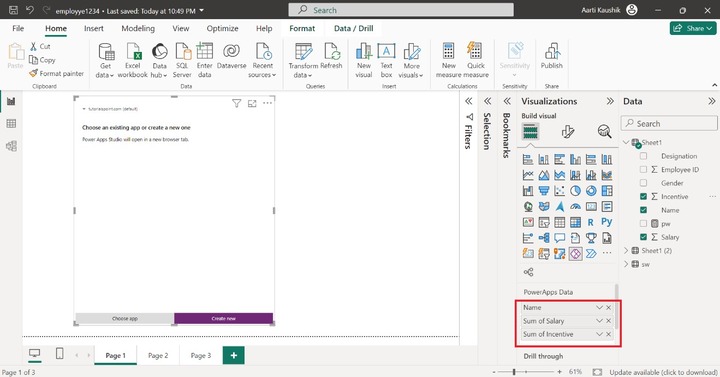Uncheck the Salary field
This screenshot has height=377, width=720.
[643, 237]
